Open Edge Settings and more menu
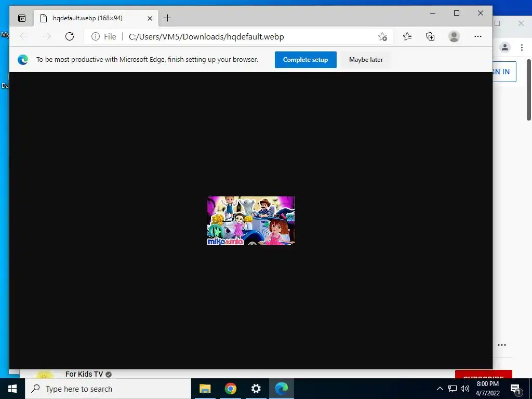This screenshot has width=532, height=399. 478,36
